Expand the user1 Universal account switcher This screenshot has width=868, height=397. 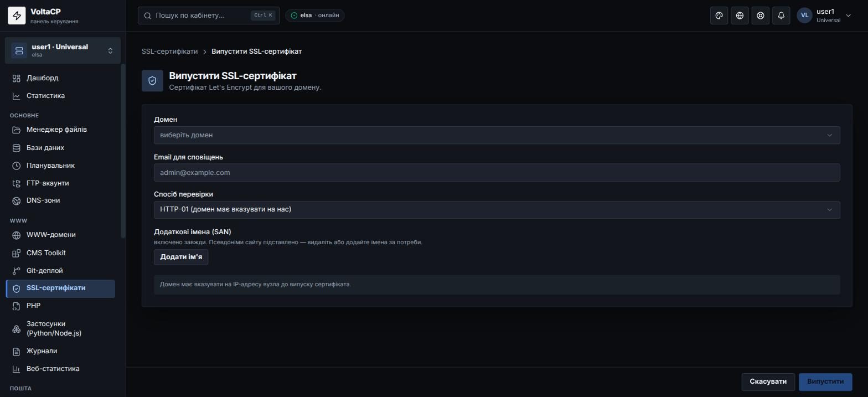pos(63,50)
